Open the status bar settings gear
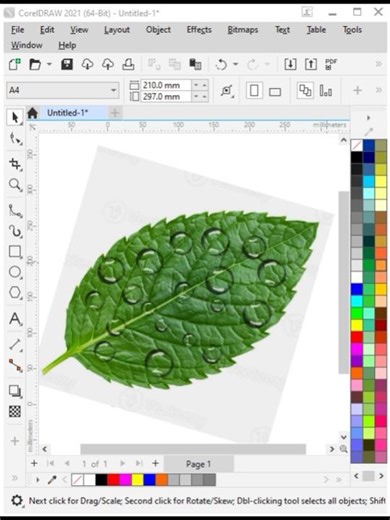The width and height of the screenshot is (390, 520). coord(17,500)
